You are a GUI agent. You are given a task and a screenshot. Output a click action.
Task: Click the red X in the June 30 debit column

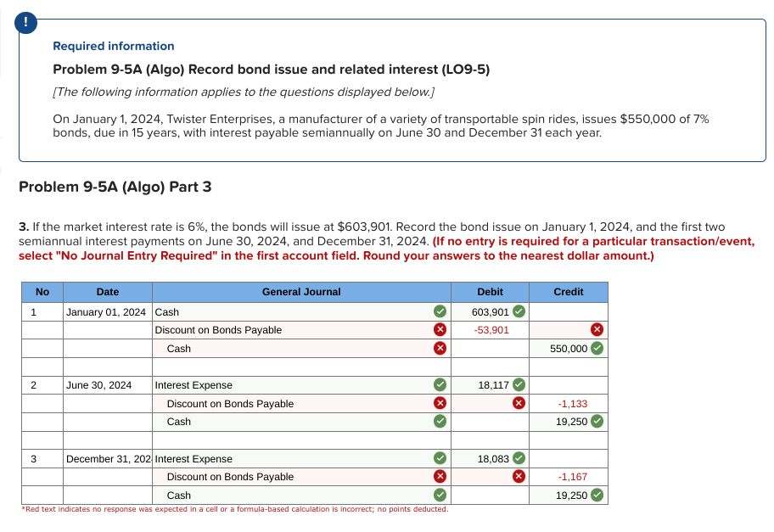(518, 403)
